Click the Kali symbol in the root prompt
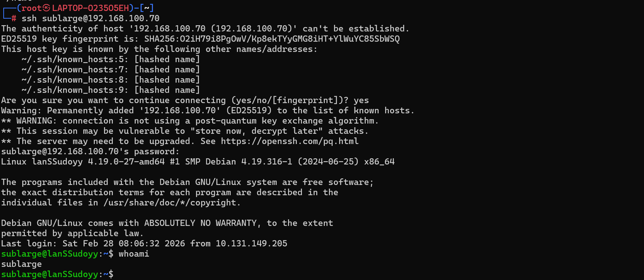 [x=46, y=8]
